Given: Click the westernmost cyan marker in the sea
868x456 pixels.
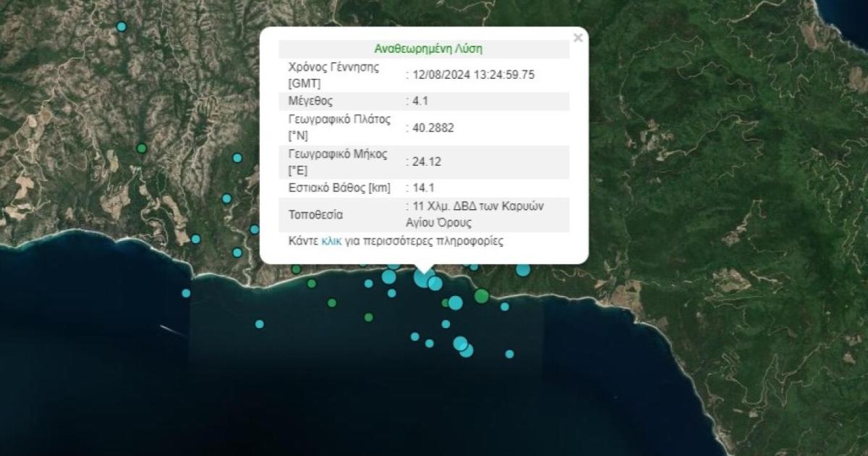Looking at the screenshot, I should tap(186, 293).
